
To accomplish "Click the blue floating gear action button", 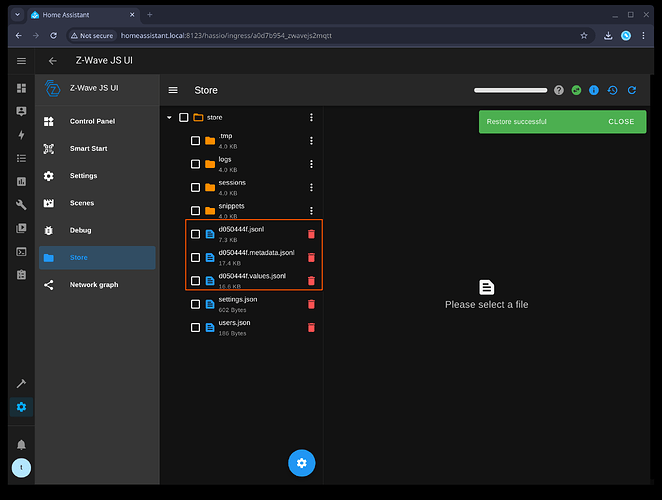I will click(301, 463).
